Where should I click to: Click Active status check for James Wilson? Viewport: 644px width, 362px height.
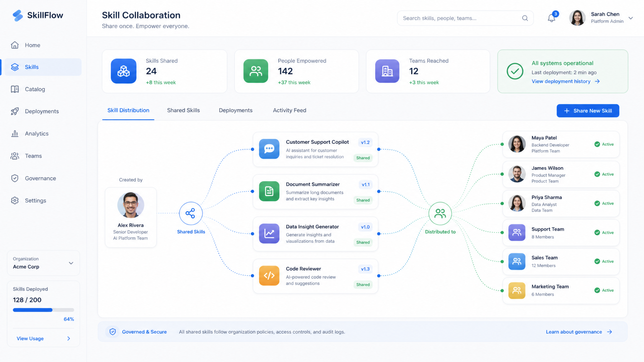[597, 174]
